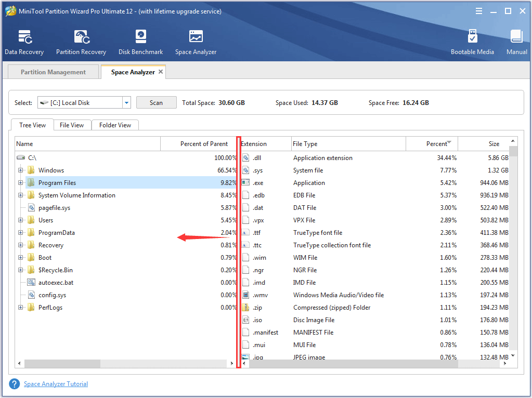Select the Program Files folder
Image resolution: width=532 pixels, height=398 pixels.
point(59,182)
